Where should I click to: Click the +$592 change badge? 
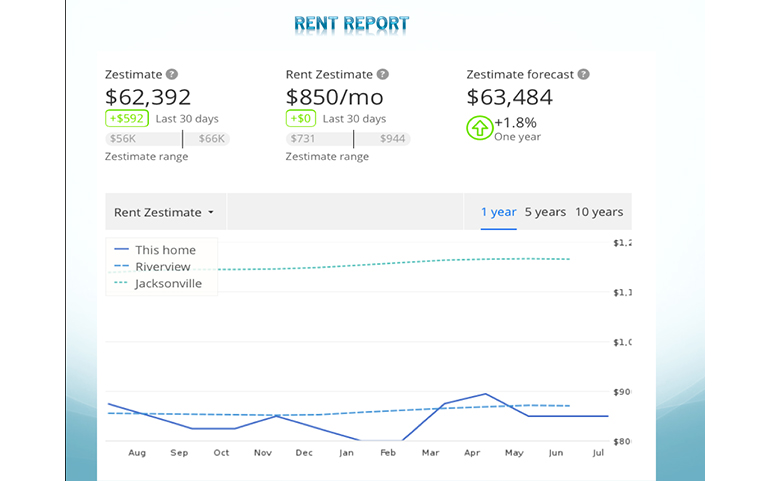[127, 119]
